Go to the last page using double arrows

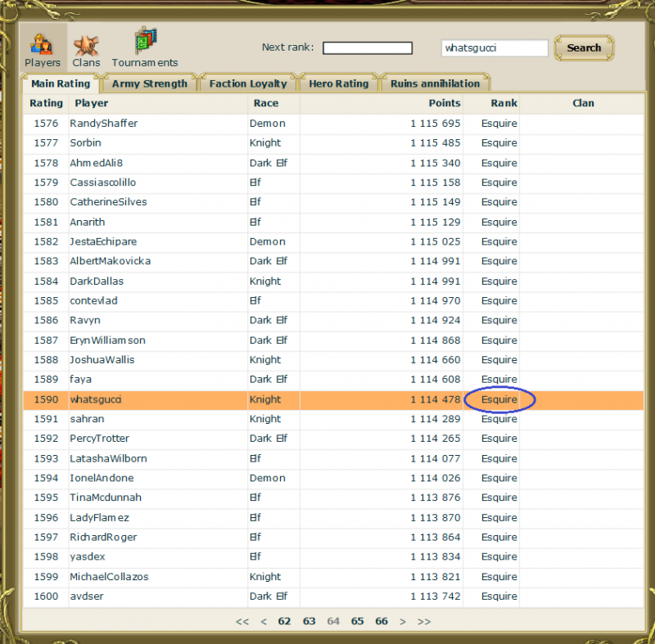[424, 621]
